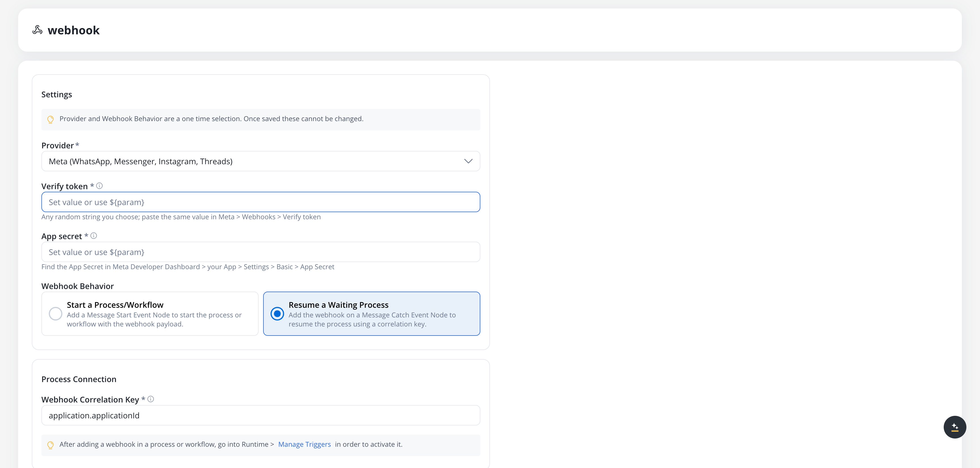Open the Meta provider combo box
The height and width of the screenshot is (468, 980).
tap(261, 161)
